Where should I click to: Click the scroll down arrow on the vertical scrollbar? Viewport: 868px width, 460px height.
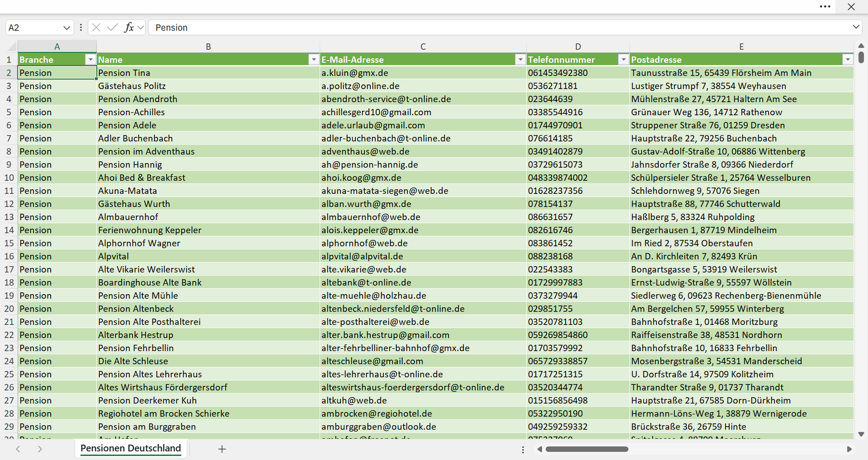[861, 434]
